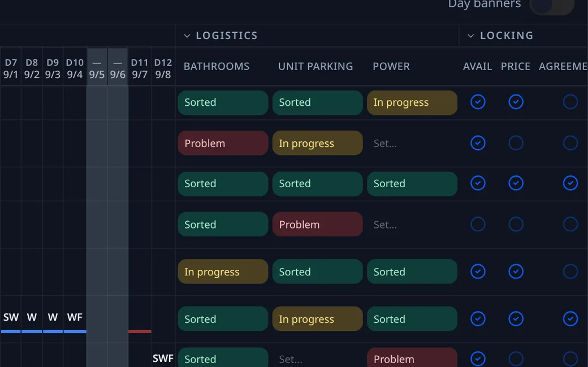The width and height of the screenshot is (588, 367).
Task: Uncheck Avail in the Bathrooms Problem row
Action: coord(478,143)
